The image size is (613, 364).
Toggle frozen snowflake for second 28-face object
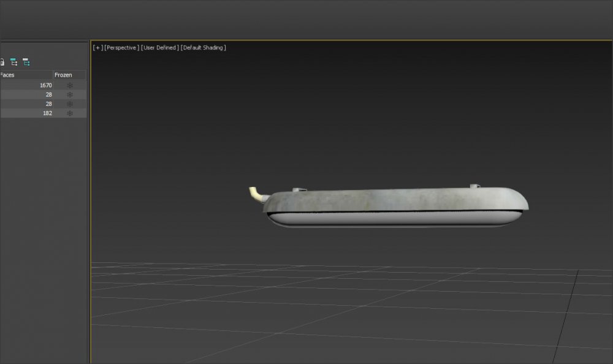69,104
